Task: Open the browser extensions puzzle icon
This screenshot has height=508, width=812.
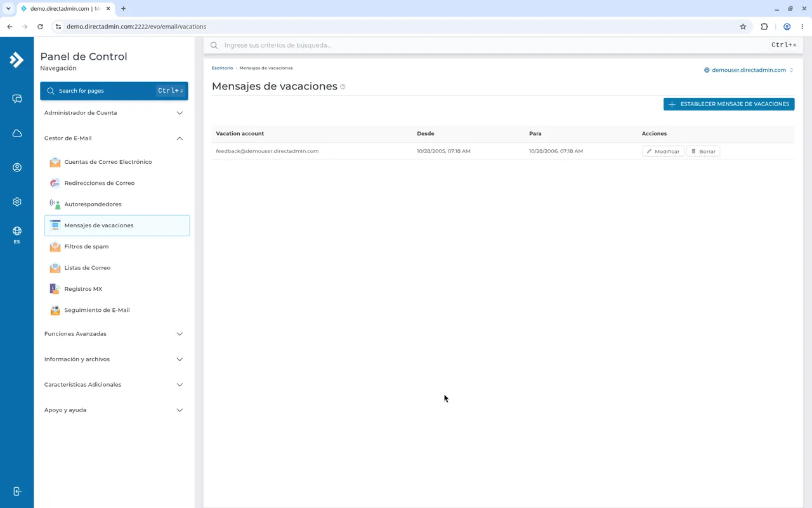Action: pos(764,27)
